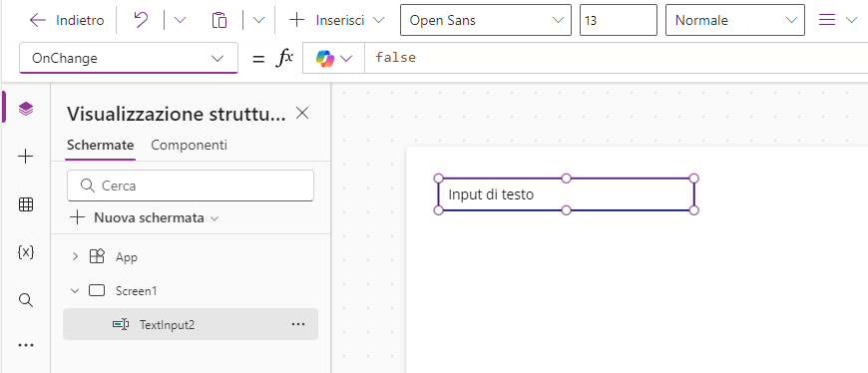This screenshot has width=868, height=373.
Task: Go back with the Indietro button
Action: tap(67, 21)
